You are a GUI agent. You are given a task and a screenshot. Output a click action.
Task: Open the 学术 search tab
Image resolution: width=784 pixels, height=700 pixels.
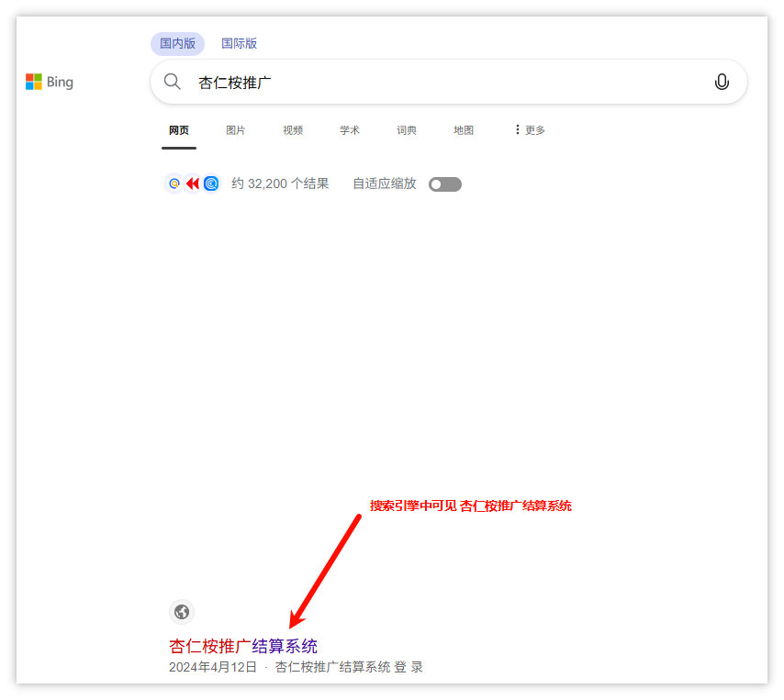(350, 130)
